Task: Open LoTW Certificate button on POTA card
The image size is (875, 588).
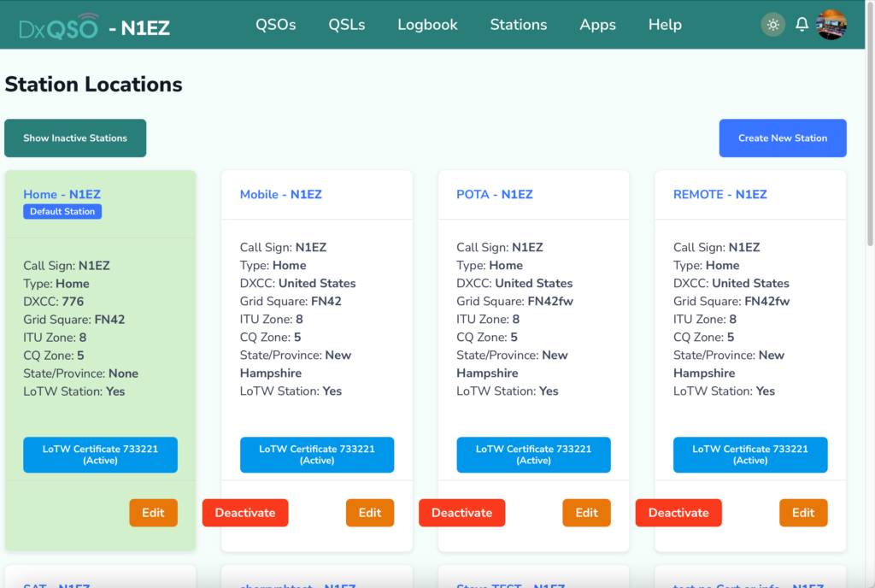Action: click(x=533, y=455)
